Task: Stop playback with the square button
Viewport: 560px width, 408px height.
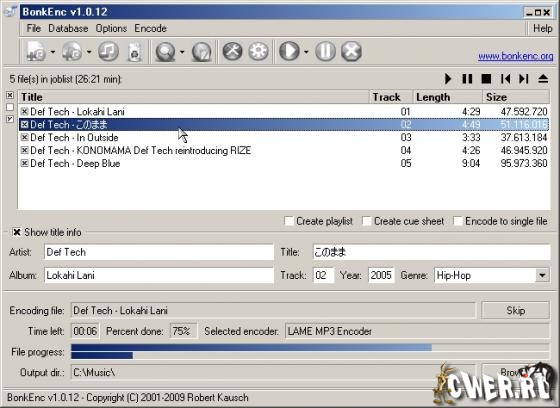Action: (486, 79)
